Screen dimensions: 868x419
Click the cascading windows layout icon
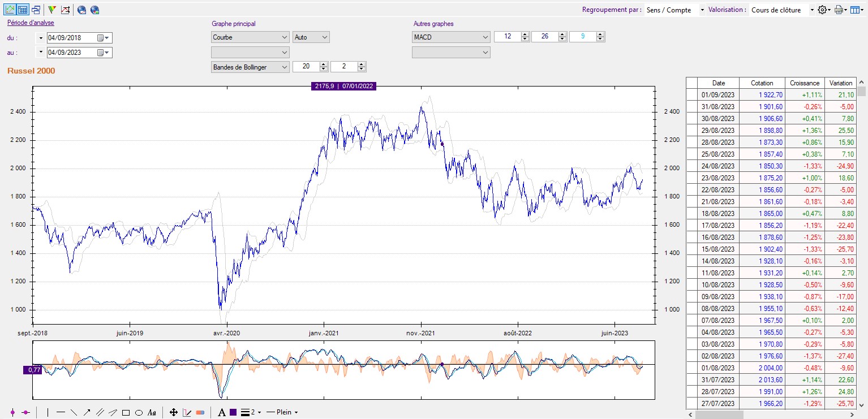(x=36, y=10)
